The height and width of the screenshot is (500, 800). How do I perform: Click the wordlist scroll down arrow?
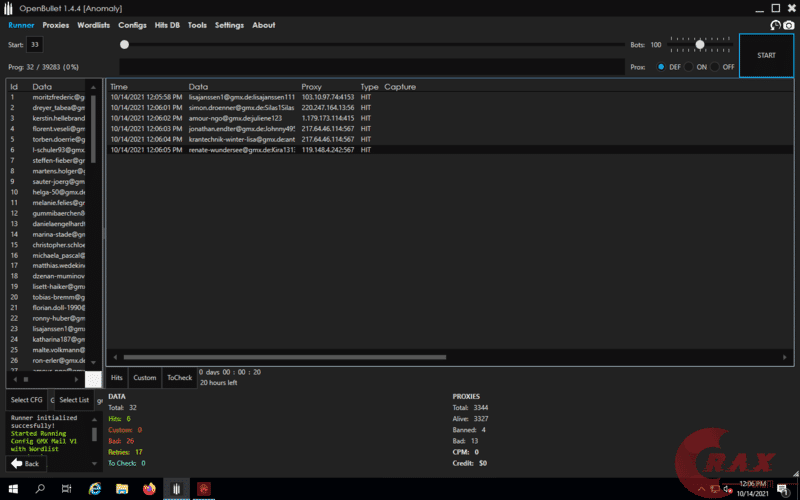(93, 362)
